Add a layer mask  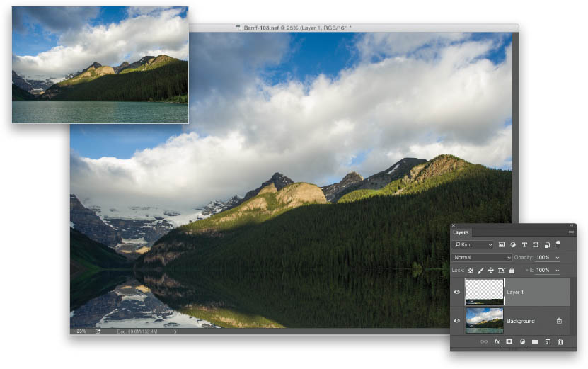[509, 341]
